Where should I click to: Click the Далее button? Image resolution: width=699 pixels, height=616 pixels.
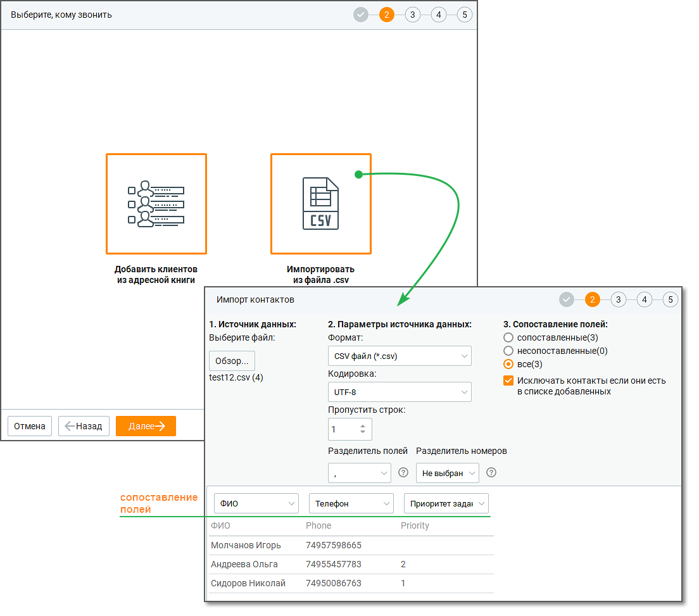146,426
